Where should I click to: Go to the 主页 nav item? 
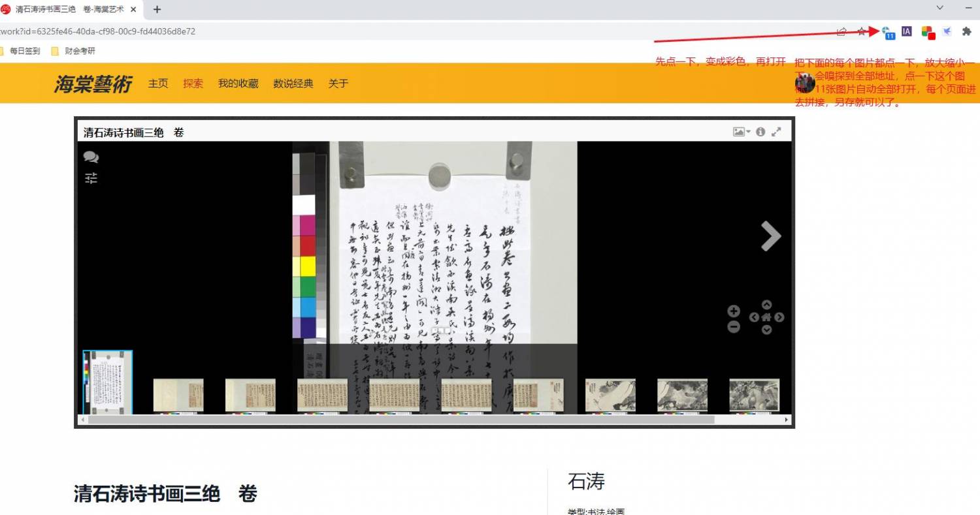158,84
